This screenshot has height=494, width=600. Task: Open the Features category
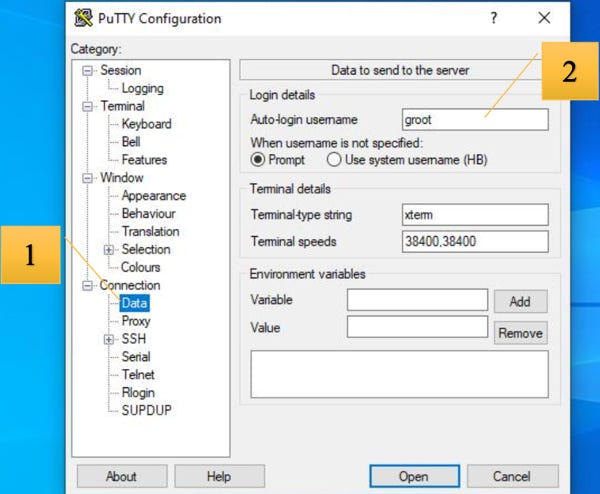(144, 160)
